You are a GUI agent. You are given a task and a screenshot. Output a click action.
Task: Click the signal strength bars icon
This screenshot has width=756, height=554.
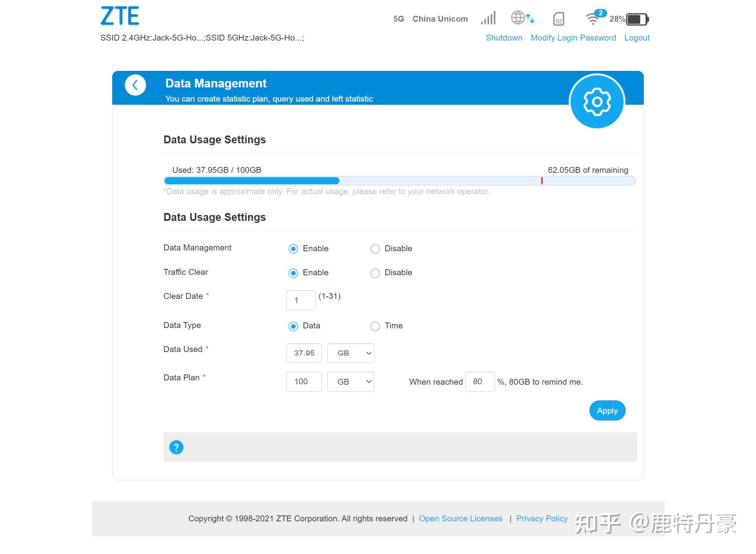[488, 18]
